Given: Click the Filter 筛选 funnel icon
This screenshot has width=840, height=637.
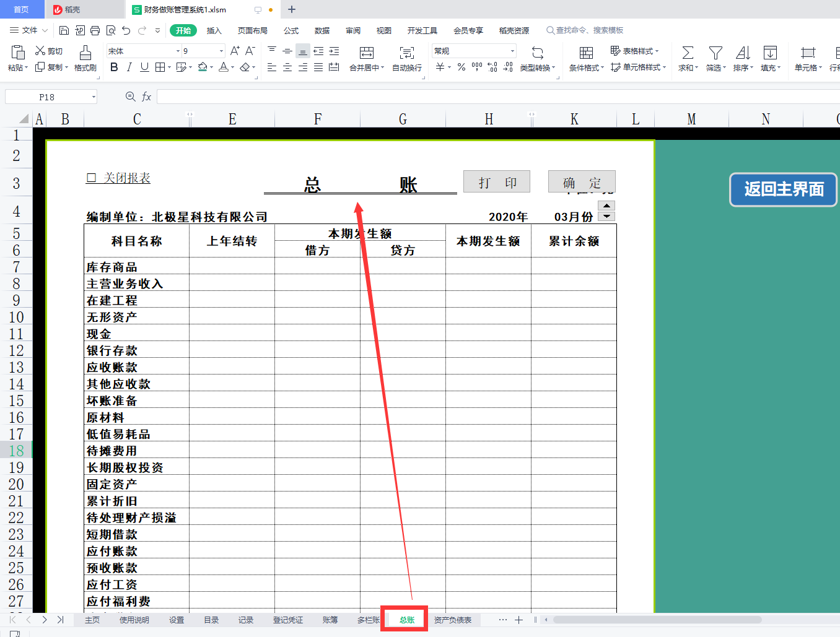Looking at the screenshot, I should (715, 53).
